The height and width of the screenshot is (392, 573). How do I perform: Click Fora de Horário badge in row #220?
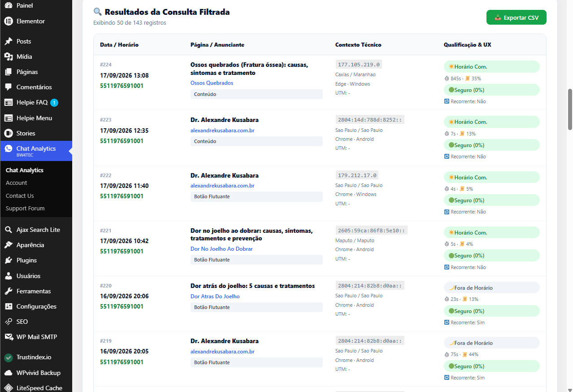(492, 287)
